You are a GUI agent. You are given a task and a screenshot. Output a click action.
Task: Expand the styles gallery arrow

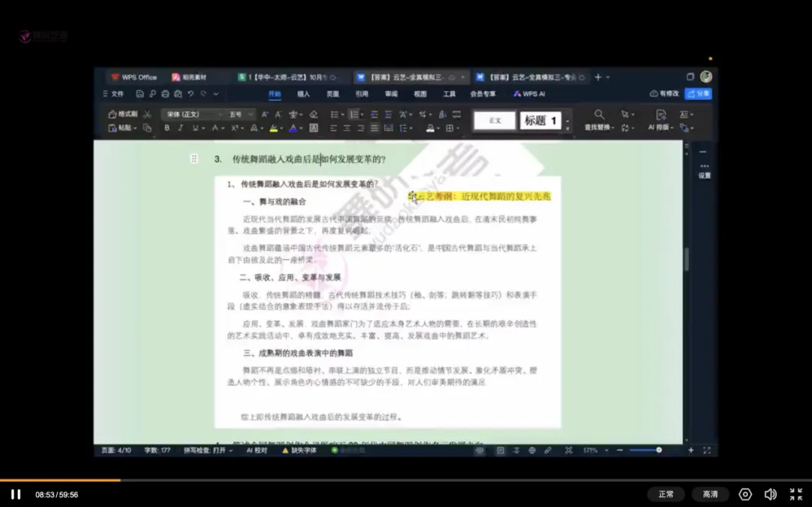pos(568,120)
